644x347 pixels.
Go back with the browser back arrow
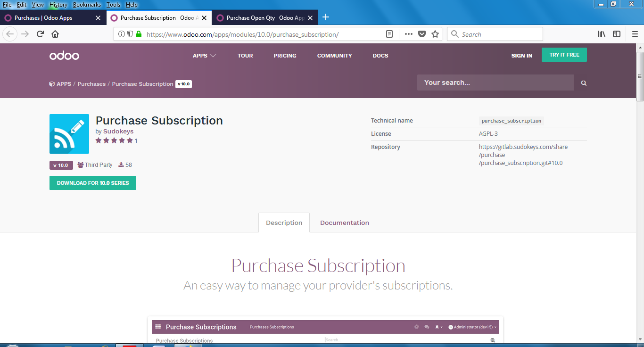(10, 34)
